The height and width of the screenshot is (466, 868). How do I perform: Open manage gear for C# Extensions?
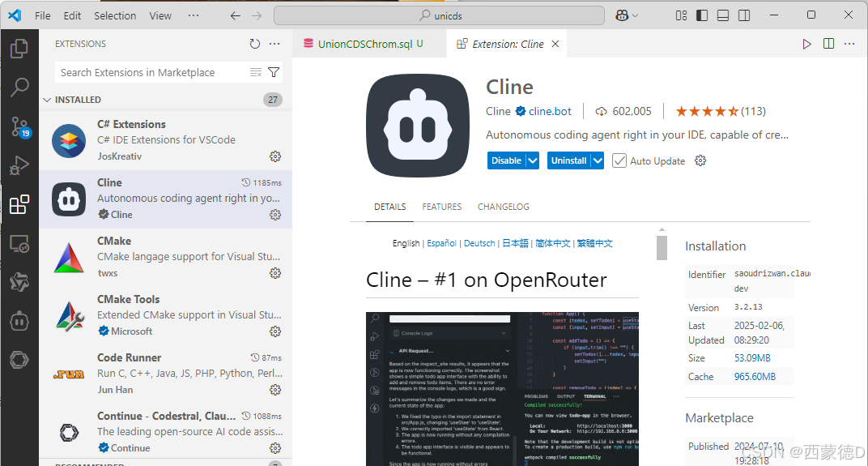pos(275,156)
